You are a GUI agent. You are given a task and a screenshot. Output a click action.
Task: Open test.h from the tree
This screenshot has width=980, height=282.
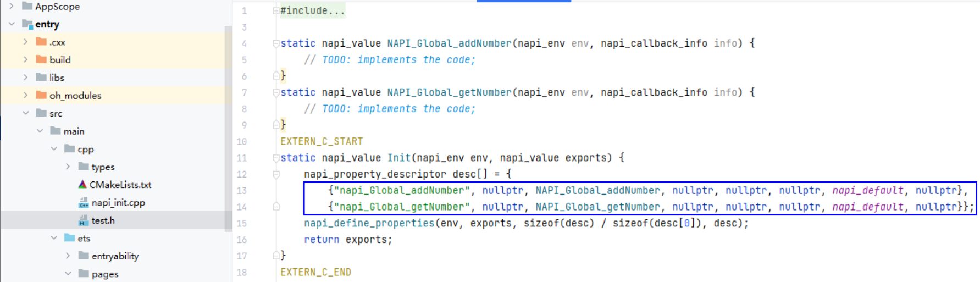[x=103, y=220]
